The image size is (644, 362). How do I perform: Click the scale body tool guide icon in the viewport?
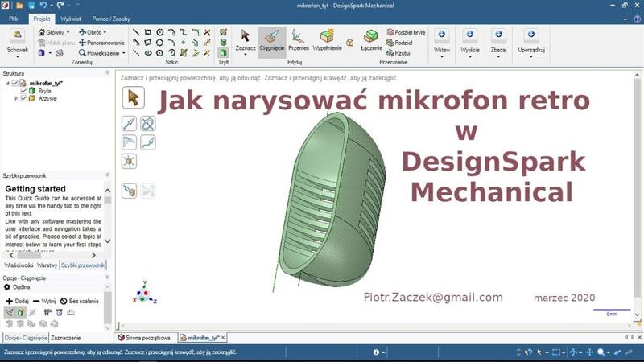click(129, 162)
